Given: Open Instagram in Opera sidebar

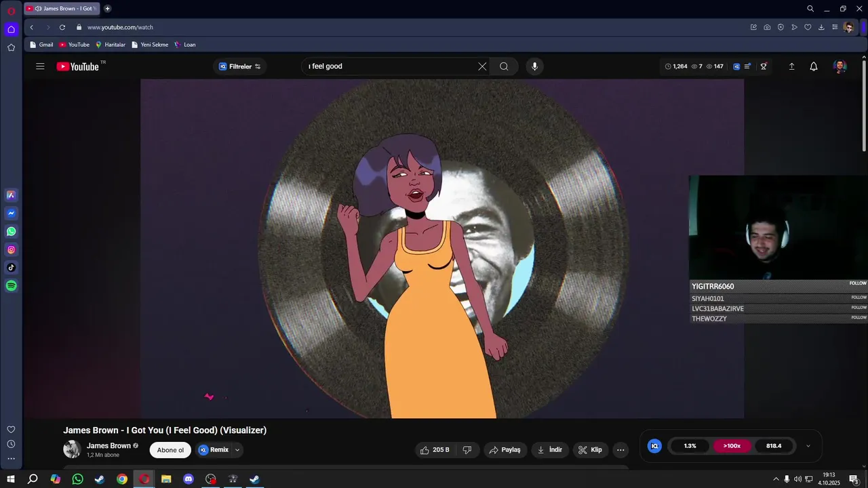Looking at the screenshot, I should (x=11, y=250).
